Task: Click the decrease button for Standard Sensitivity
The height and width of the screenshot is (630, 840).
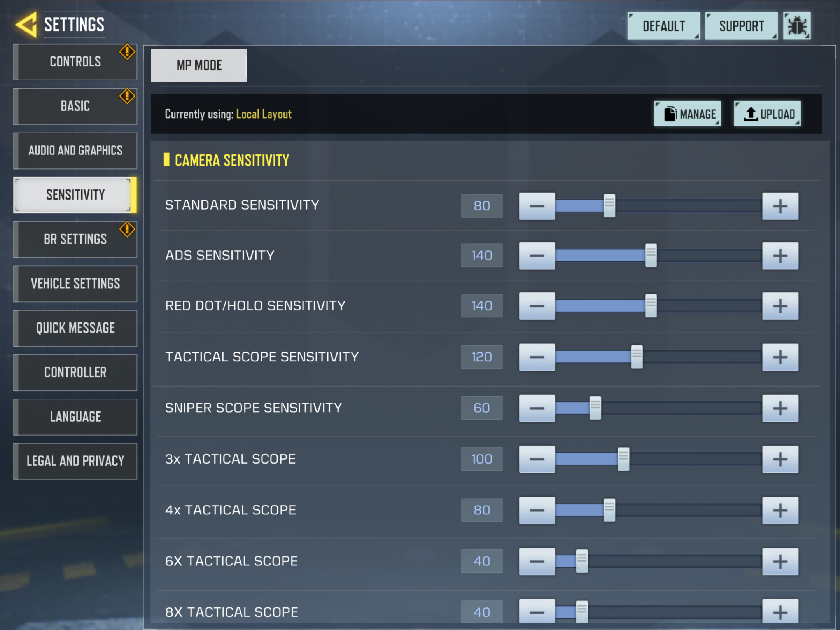Action: tap(536, 206)
